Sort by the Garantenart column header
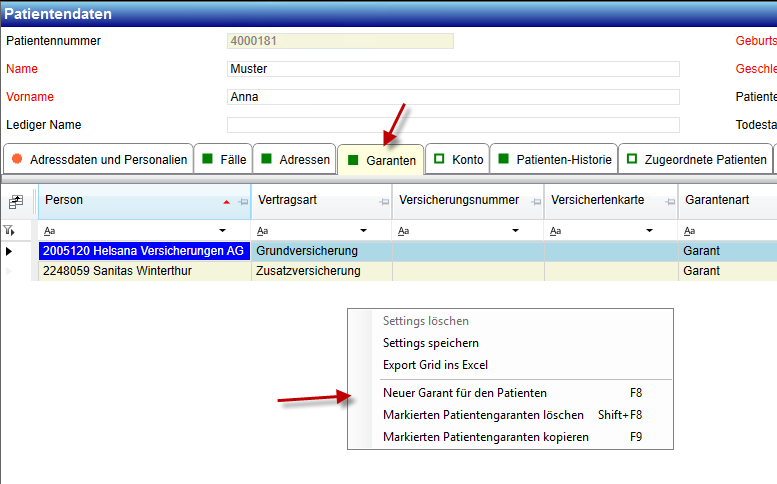Image resolution: width=777 pixels, height=484 pixels. (x=727, y=201)
